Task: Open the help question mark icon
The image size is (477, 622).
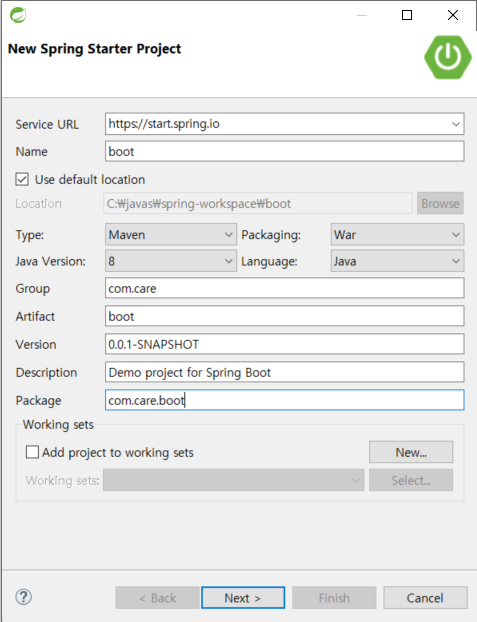Action: tap(23, 597)
